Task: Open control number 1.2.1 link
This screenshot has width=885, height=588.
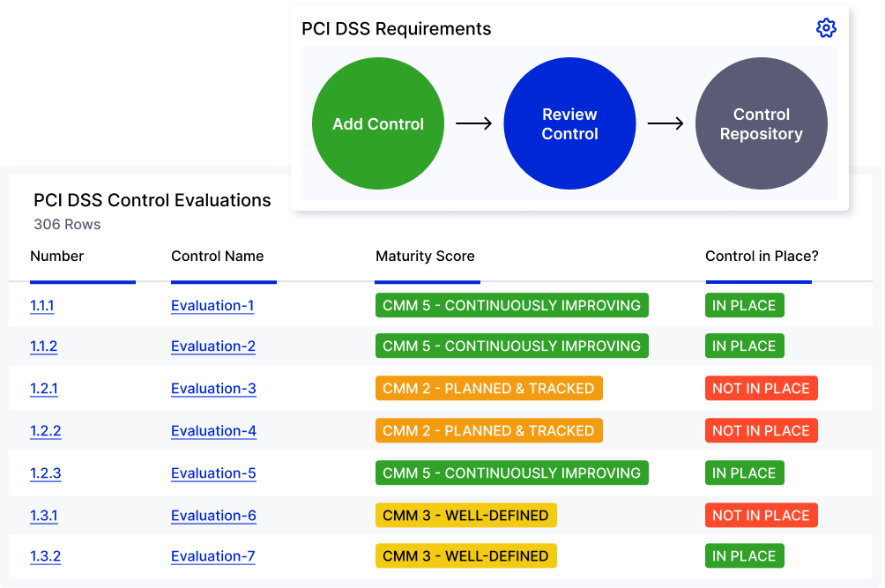Action: (x=43, y=388)
